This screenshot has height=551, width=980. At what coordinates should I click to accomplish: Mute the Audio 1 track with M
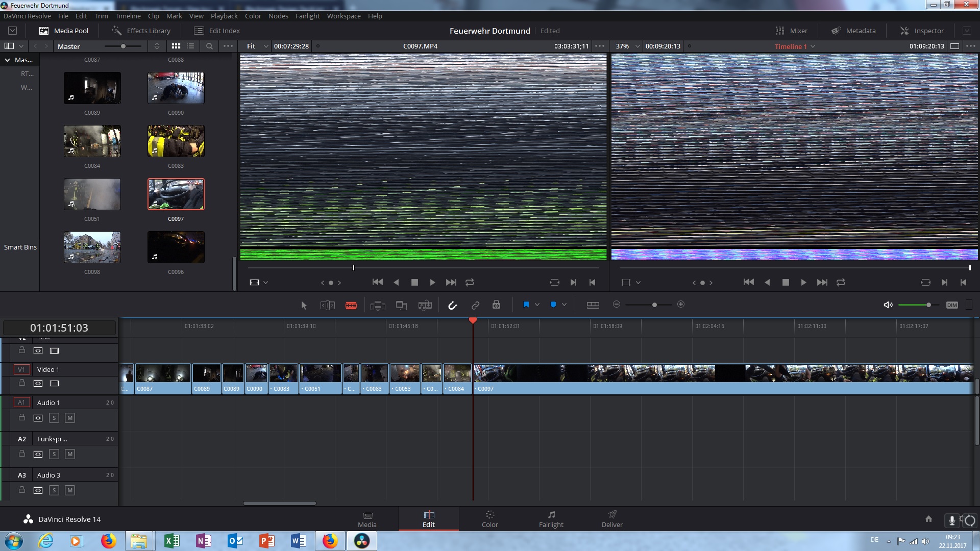70,418
